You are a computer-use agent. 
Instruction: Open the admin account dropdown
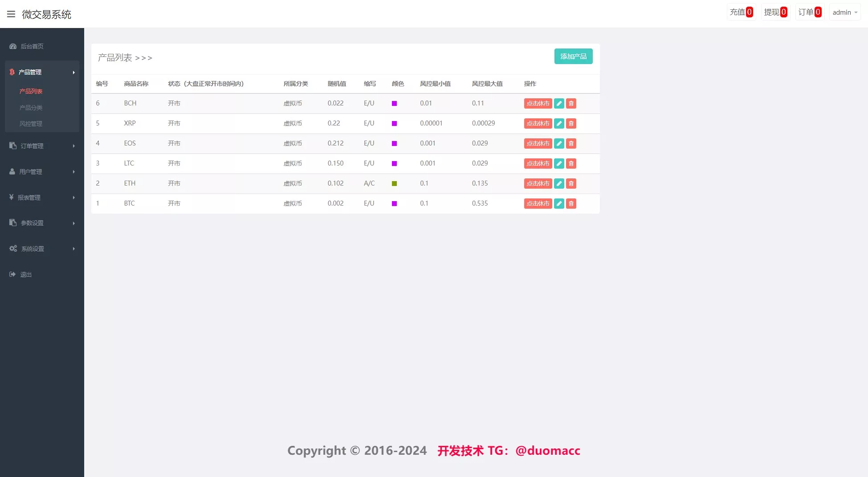(844, 12)
